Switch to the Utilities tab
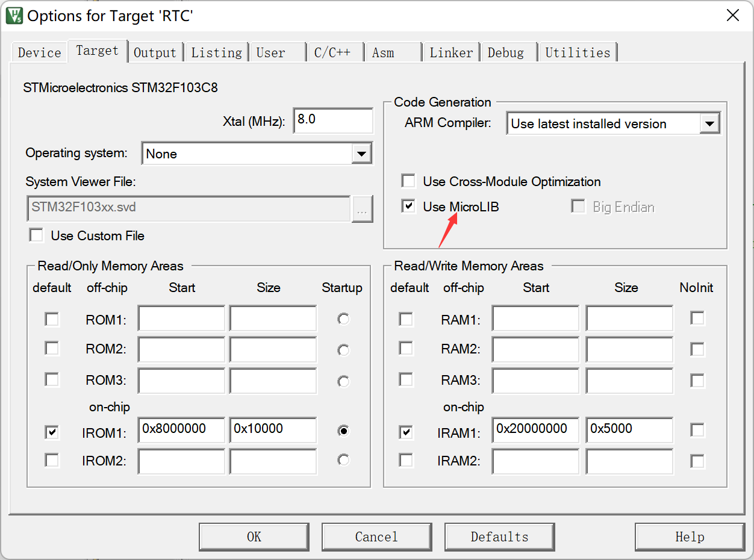 tap(578, 52)
